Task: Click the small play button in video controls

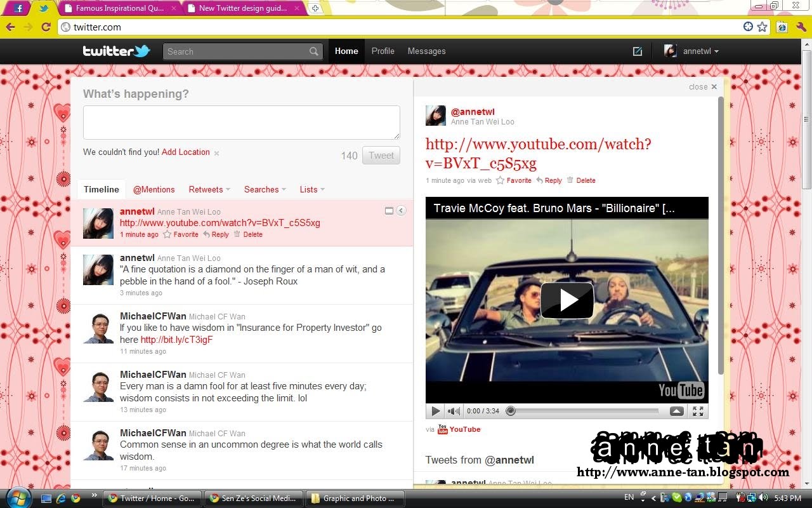Action: (x=436, y=411)
